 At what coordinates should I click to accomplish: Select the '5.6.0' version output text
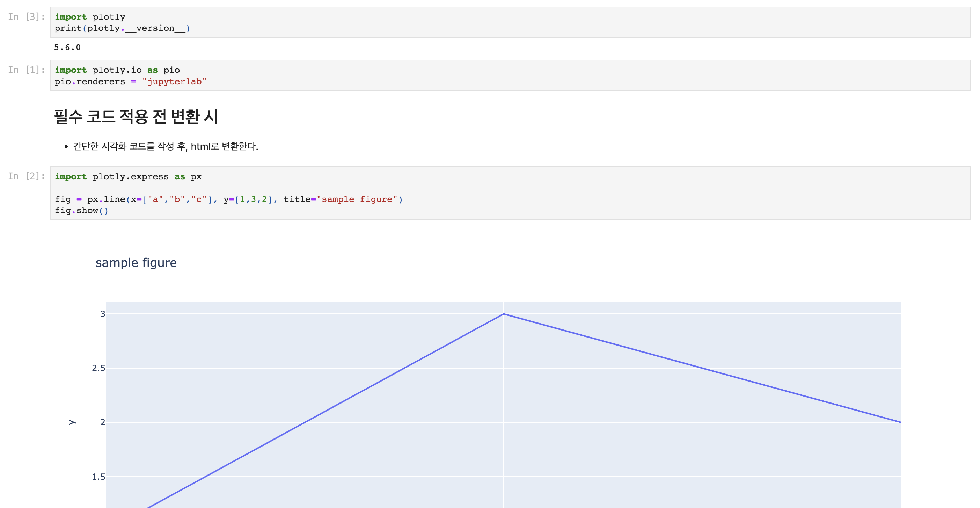coord(67,47)
